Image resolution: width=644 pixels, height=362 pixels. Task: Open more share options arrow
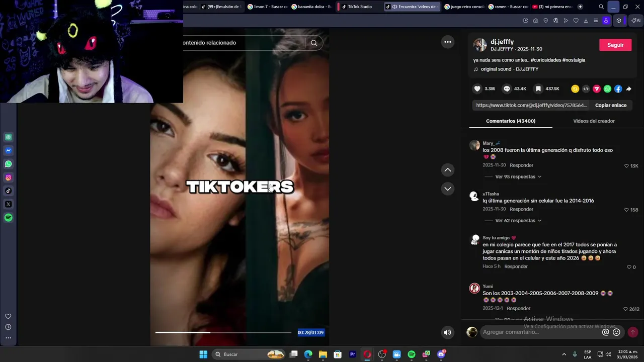coord(629,89)
